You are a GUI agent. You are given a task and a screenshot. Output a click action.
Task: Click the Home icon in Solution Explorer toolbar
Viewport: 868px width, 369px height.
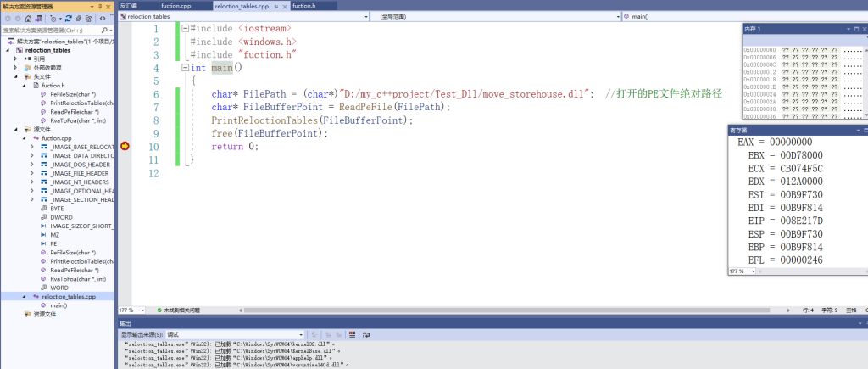(30, 17)
